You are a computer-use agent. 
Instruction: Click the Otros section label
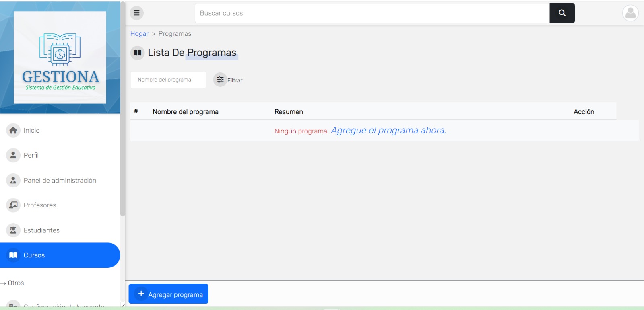[x=16, y=283]
